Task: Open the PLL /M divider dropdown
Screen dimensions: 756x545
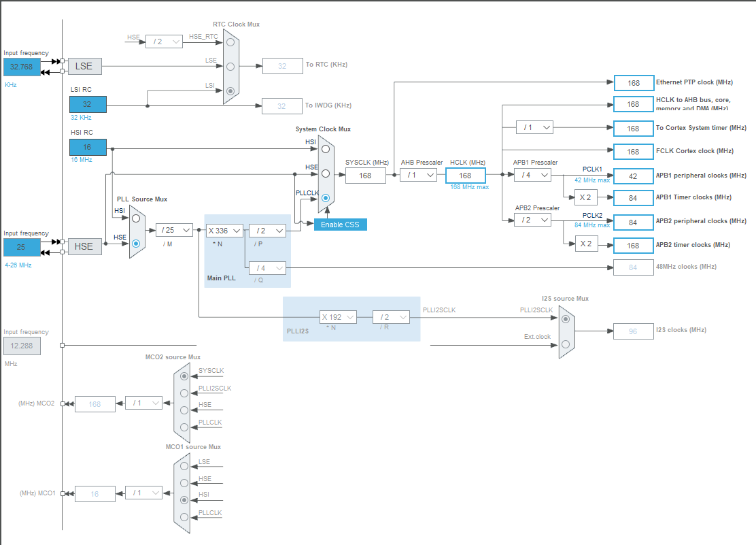Action: [x=174, y=230]
